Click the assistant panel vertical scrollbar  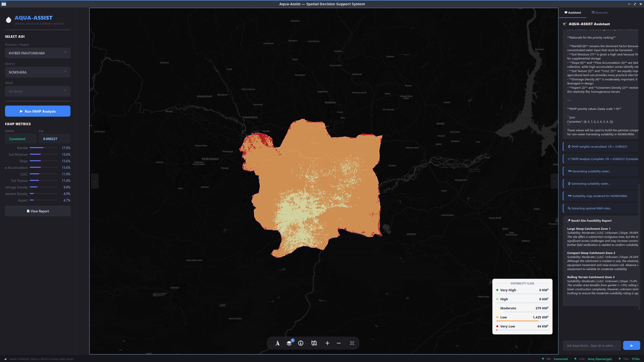click(x=639, y=247)
